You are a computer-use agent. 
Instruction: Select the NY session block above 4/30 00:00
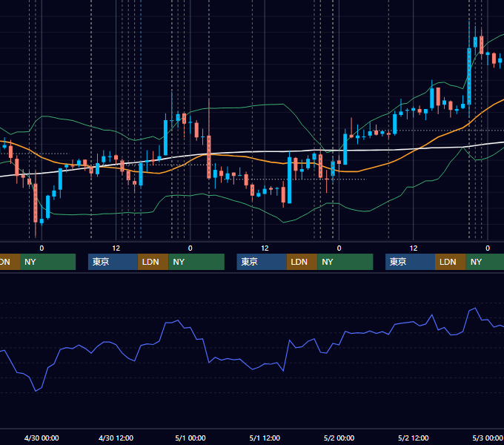(47, 262)
